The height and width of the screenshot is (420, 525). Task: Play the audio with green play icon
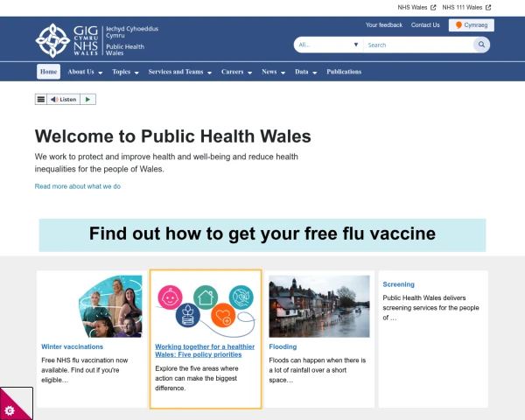(x=87, y=99)
